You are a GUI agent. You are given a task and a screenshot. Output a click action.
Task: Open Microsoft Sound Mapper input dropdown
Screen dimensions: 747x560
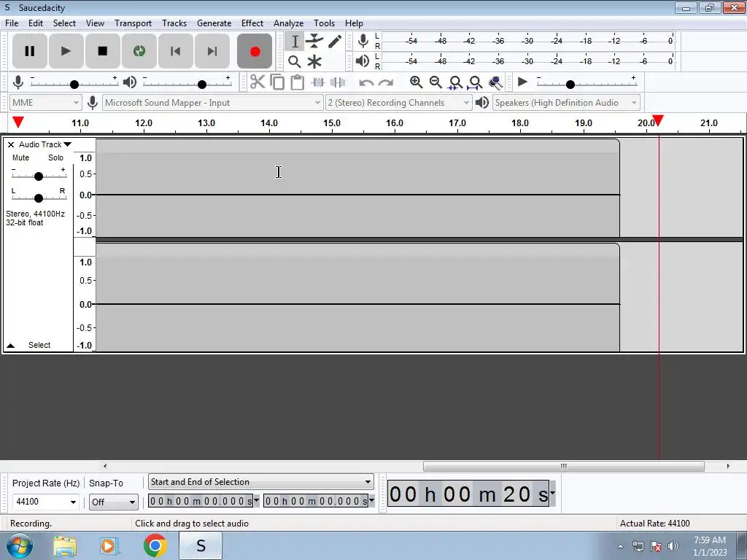click(x=212, y=102)
